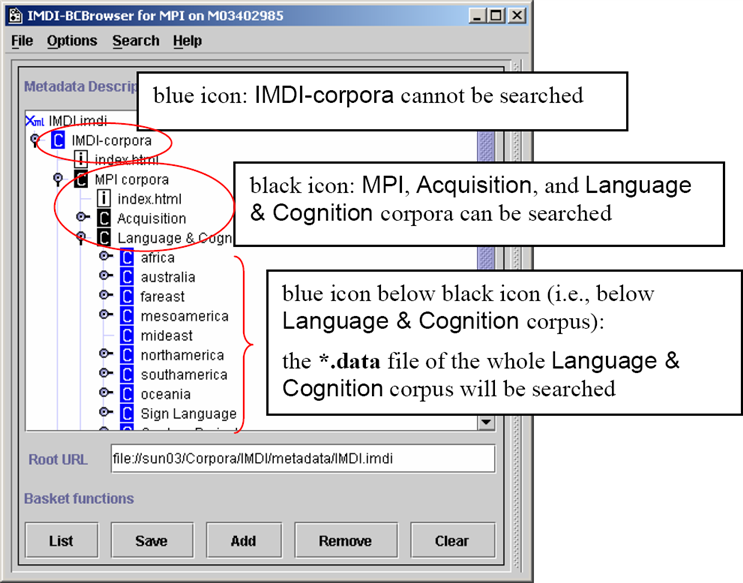This screenshot has height=583, width=743.
Task: Click the Root URL text field
Action: pyautogui.click(x=303, y=458)
